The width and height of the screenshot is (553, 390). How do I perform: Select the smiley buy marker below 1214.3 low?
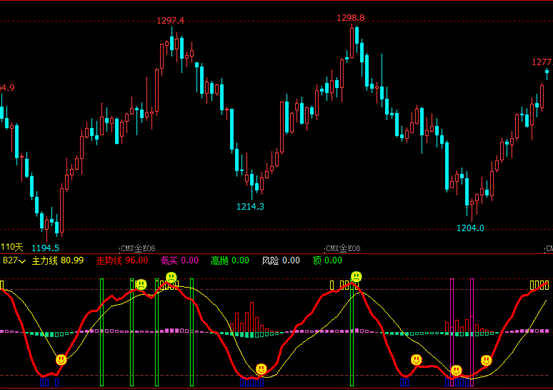(261, 369)
